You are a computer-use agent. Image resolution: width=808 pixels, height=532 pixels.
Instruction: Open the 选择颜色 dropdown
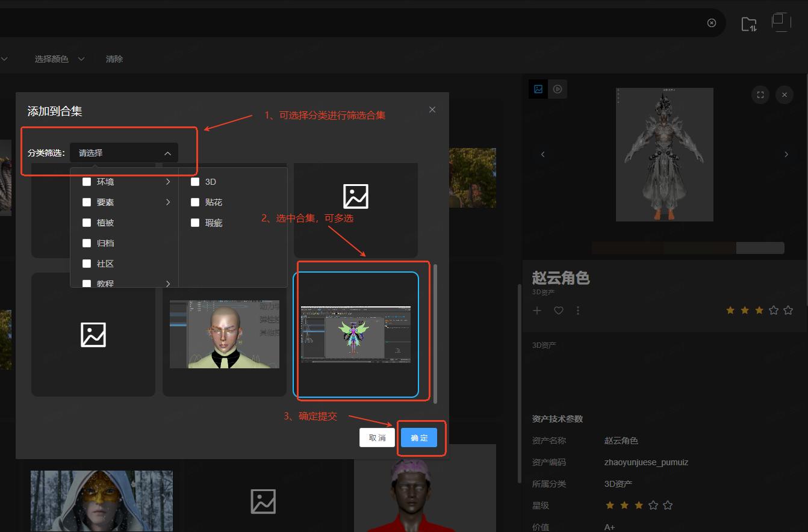59,59
